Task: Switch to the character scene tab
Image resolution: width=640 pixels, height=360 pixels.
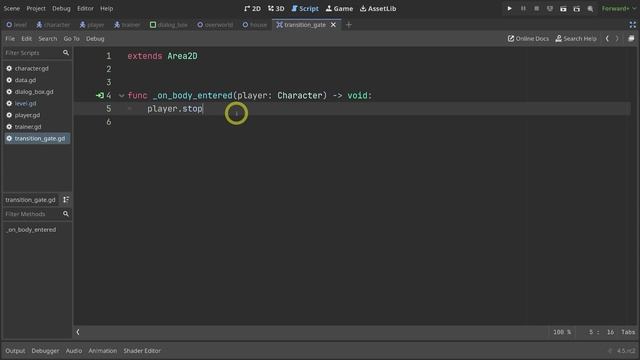Action: point(53,24)
